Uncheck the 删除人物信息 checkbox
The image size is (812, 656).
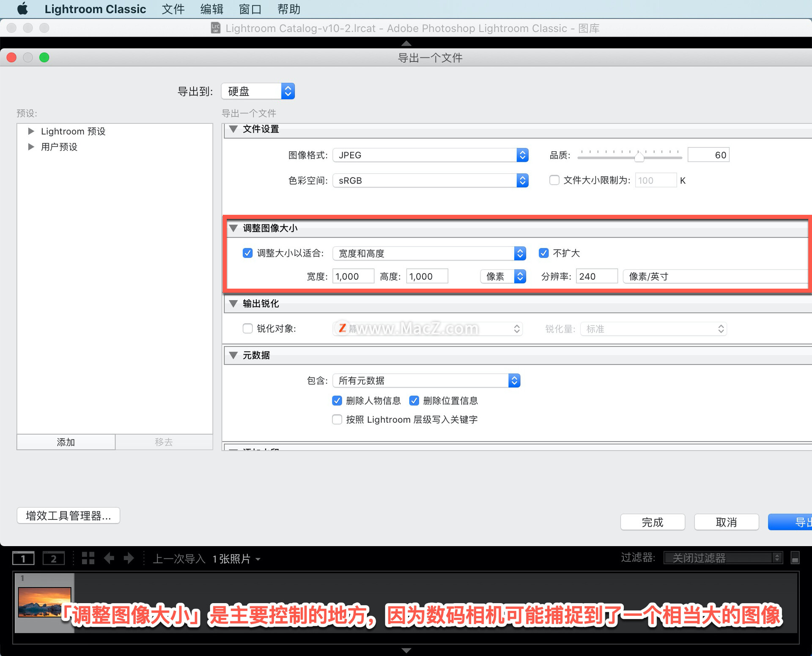click(x=337, y=401)
